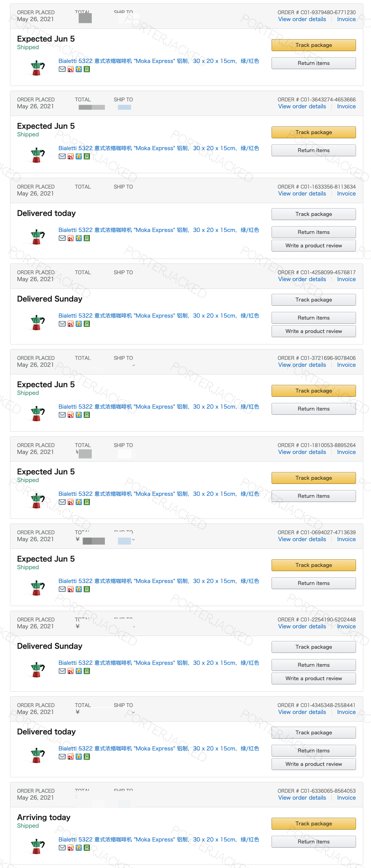The width and height of the screenshot is (371, 868).
Task: Click Douban share icon in order C01-4258099-4576817
Action: point(87,324)
